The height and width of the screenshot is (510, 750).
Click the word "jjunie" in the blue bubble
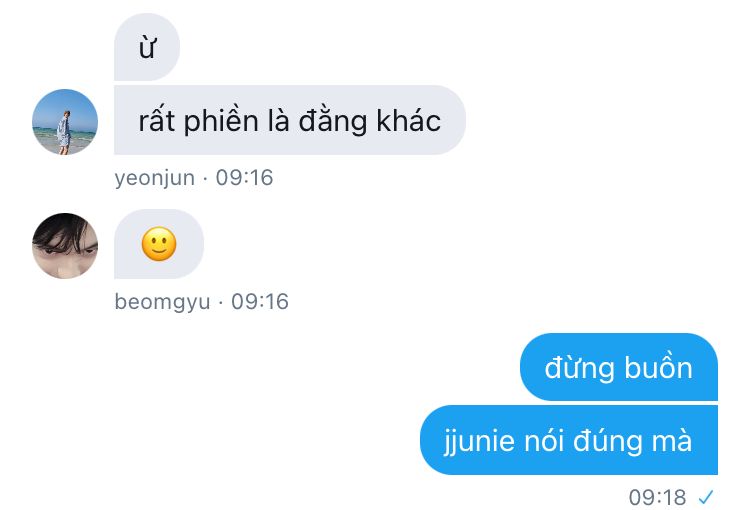click(480, 442)
